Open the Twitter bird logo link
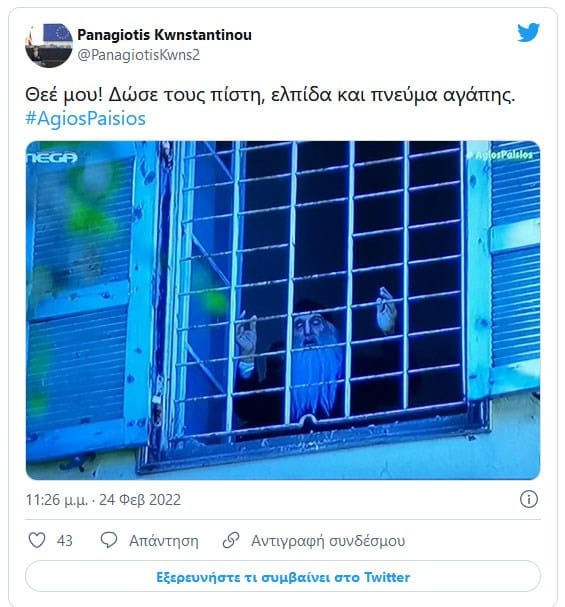This screenshot has width=565, height=607. coord(528,32)
